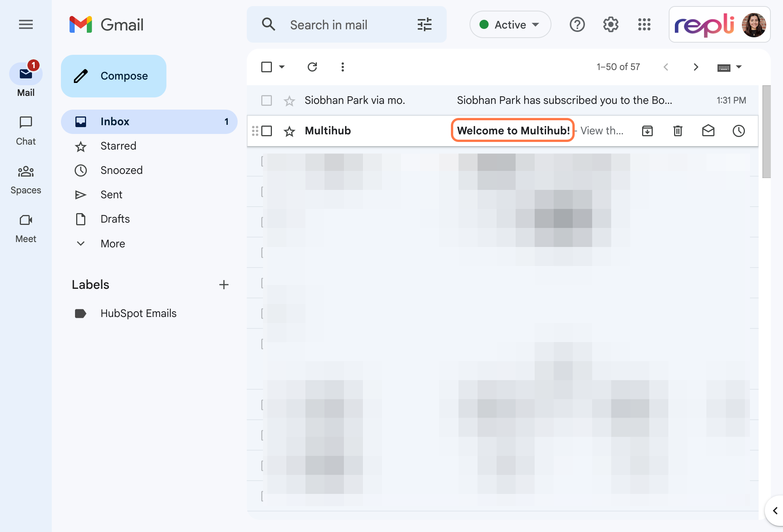Open Settings gear icon
This screenshot has width=783, height=532.
pyautogui.click(x=610, y=25)
